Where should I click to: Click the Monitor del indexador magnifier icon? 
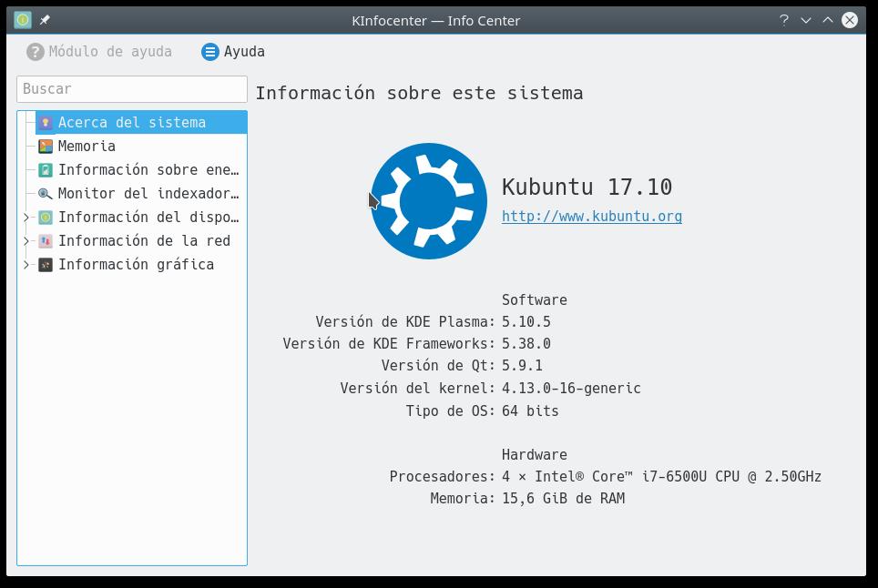pos(46,194)
